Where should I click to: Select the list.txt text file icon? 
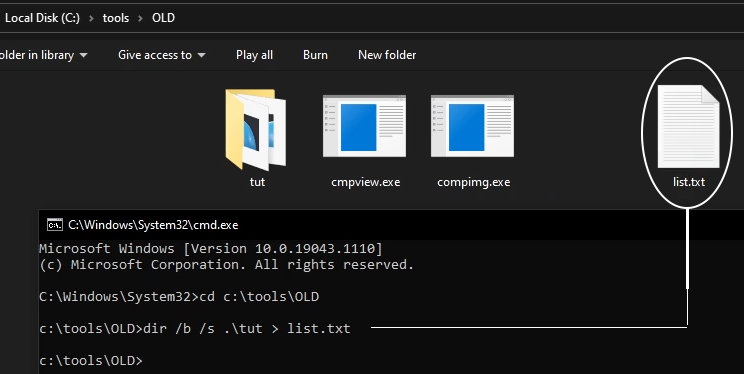click(688, 126)
